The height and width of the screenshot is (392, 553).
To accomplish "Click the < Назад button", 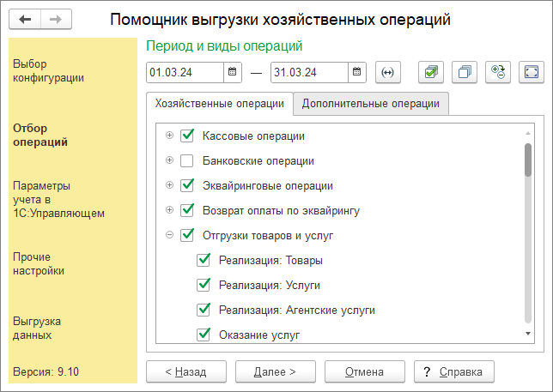I will coord(186,371).
